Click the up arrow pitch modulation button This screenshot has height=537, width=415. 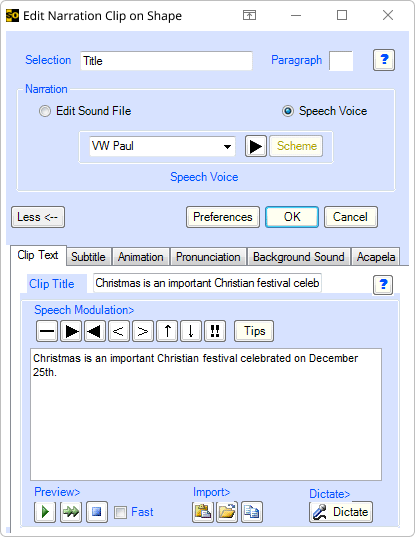point(167,331)
